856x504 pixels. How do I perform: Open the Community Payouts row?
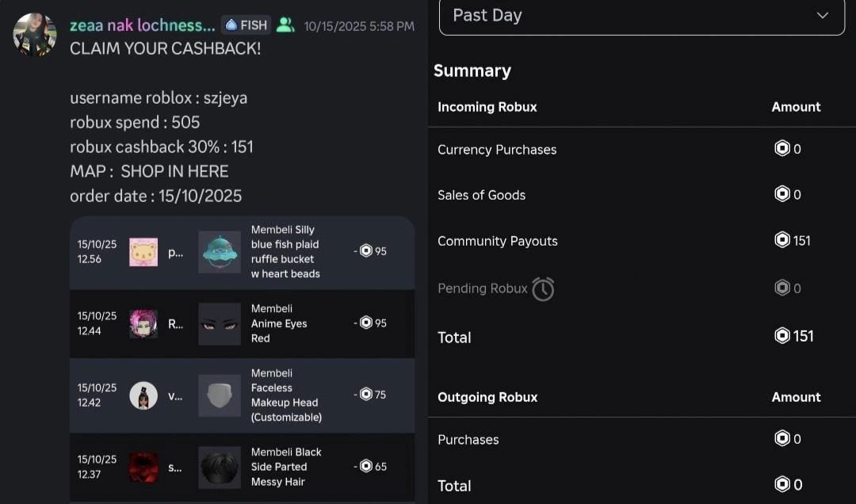[641, 241]
